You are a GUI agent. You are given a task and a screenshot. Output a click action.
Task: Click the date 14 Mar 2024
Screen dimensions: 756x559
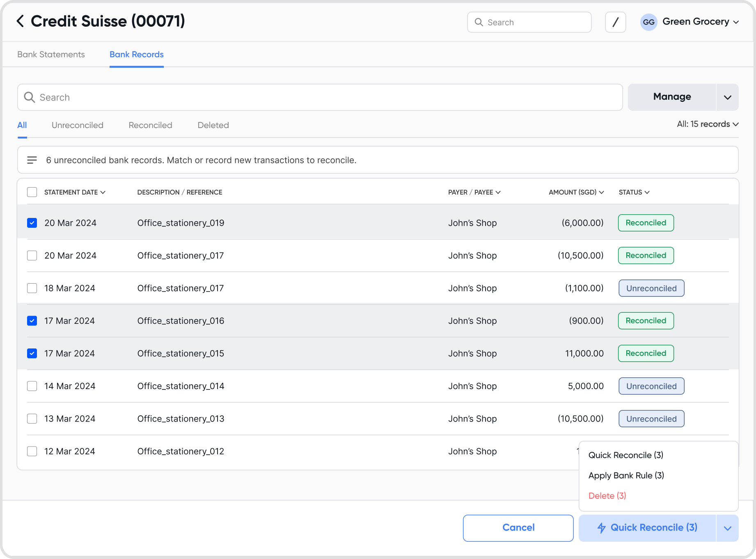pos(70,386)
